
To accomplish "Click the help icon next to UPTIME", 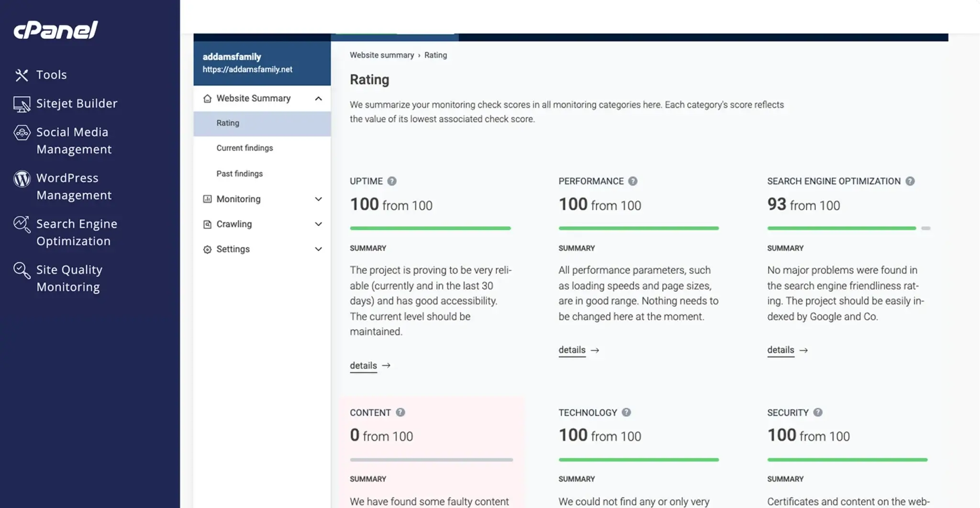I will click(x=392, y=181).
